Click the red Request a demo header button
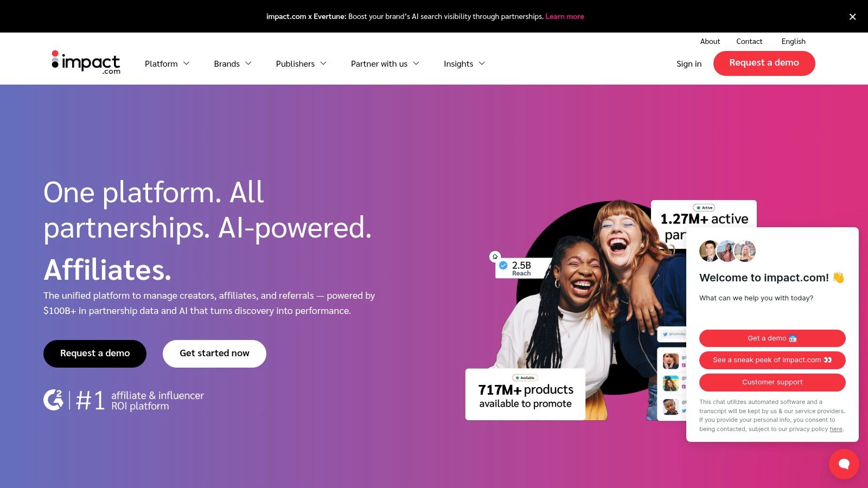Image resolution: width=868 pixels, height=488 pixels. (764, 63)
